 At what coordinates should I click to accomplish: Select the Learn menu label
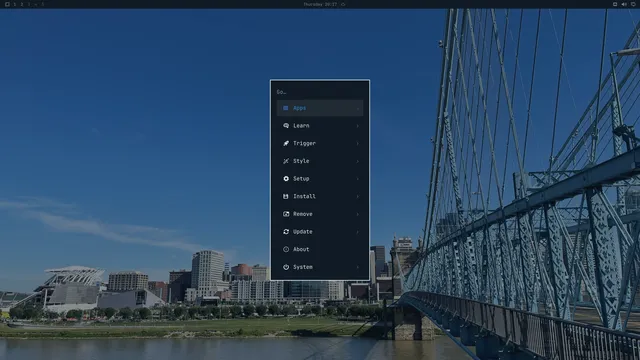(301, 126)
